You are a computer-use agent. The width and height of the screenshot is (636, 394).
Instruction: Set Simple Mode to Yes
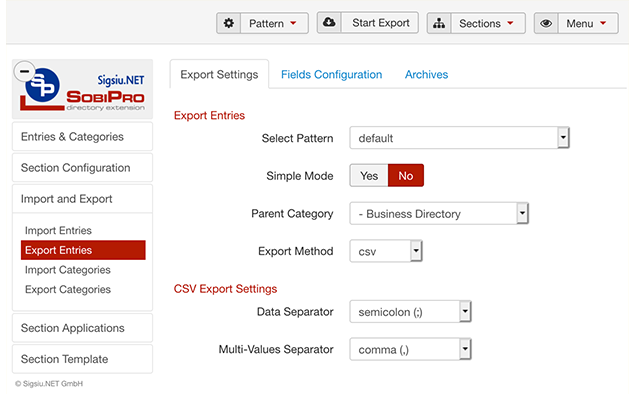point(369,176)
